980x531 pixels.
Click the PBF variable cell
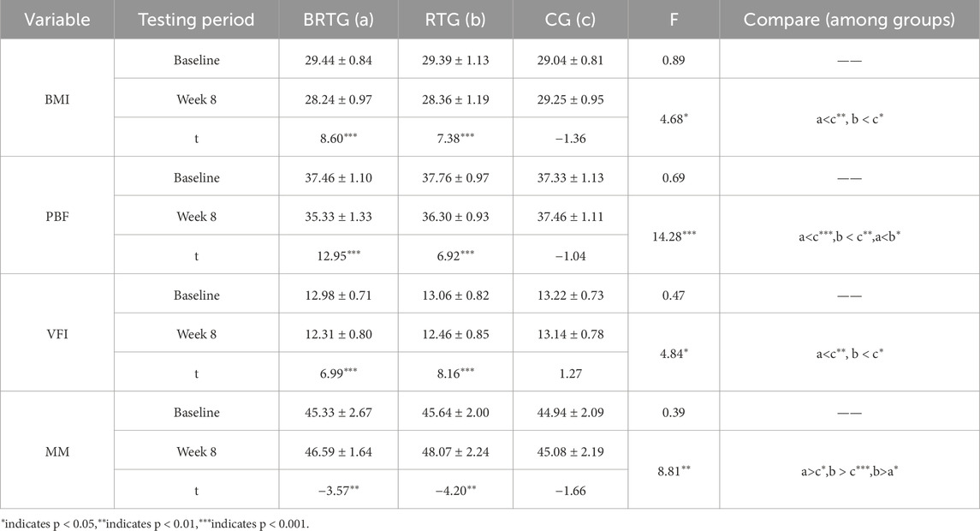(58, 217)
